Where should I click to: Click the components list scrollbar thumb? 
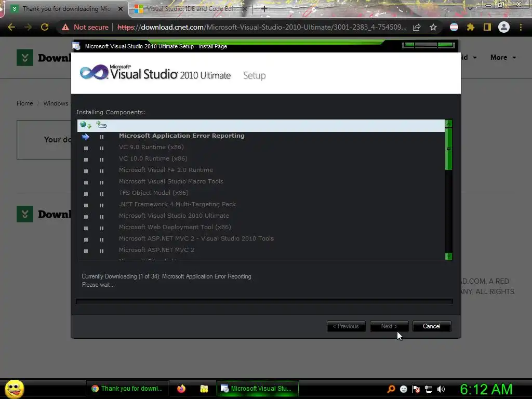point(448,149)
